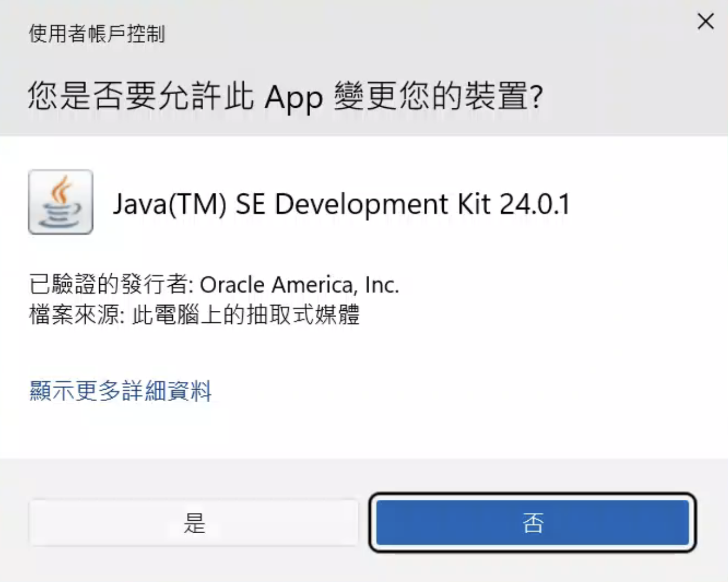This screenshot has height=582, width=728.
Task: Select the Java(TM) SE Development Kit 24.0.1 text
Action: pos(341,204)
